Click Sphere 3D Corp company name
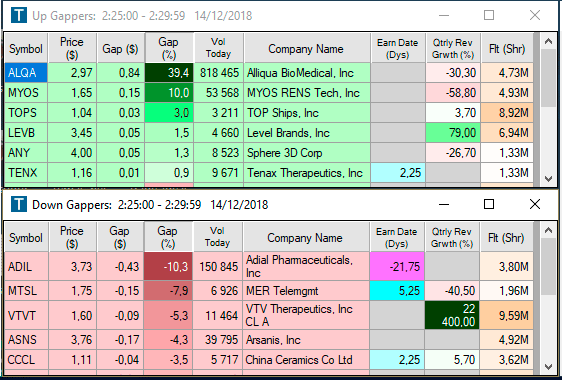This screenshot has height=380, width=562. point(307,153)
